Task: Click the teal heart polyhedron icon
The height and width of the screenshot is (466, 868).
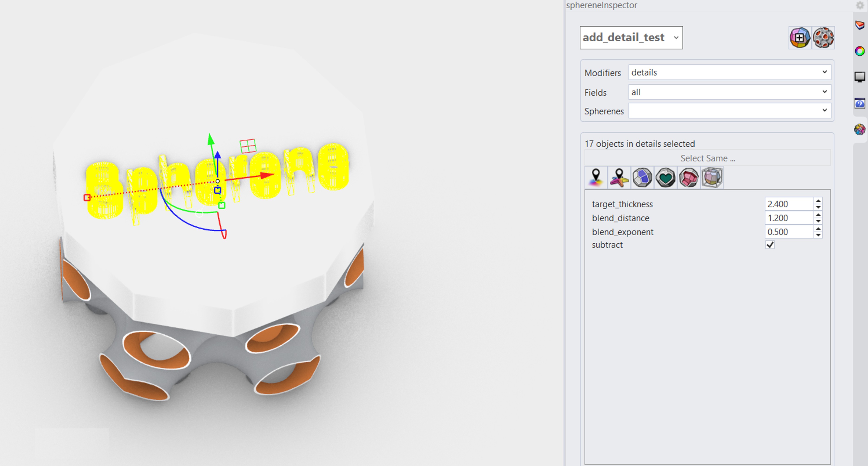Action: click(x=665, y=177)
